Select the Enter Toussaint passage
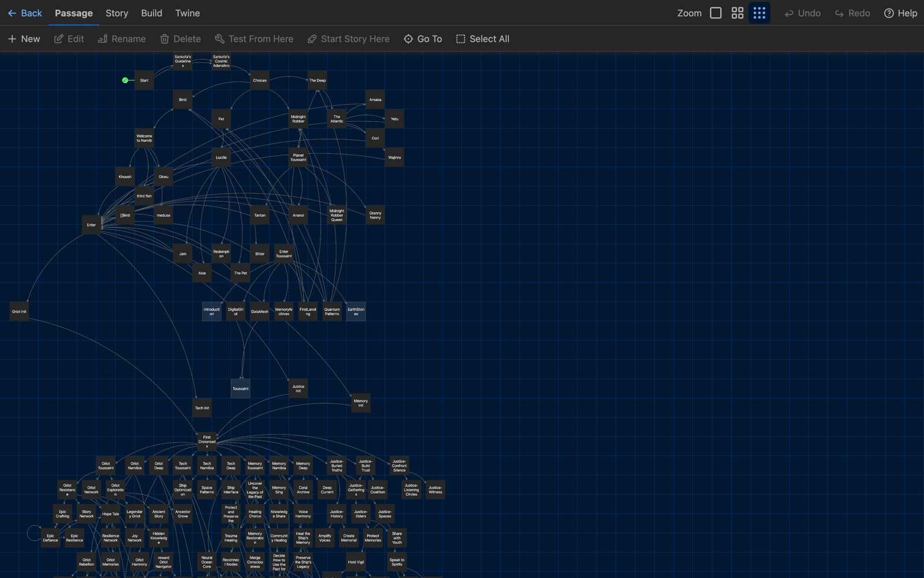 (x=284, y=254)
